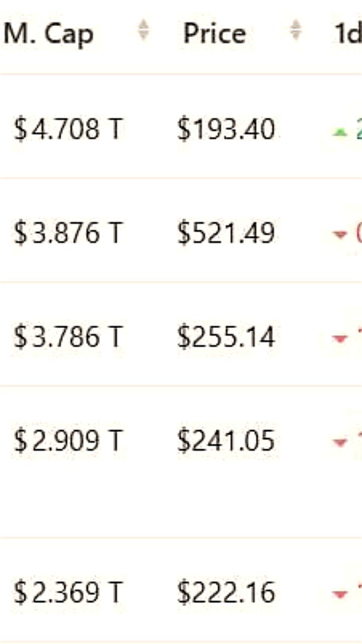The height and width of the screenshot is (644, 362).
Task: Click red down arrow in $255.14 row
Action: [340, 339]
